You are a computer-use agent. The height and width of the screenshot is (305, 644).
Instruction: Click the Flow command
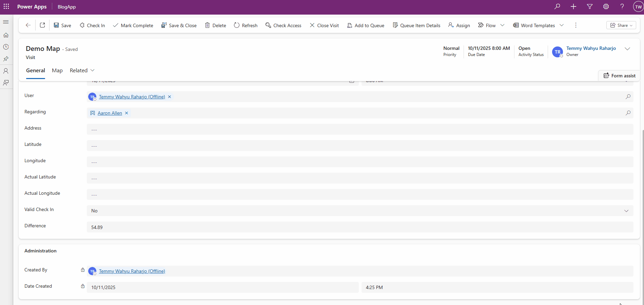tap(487, 25)
